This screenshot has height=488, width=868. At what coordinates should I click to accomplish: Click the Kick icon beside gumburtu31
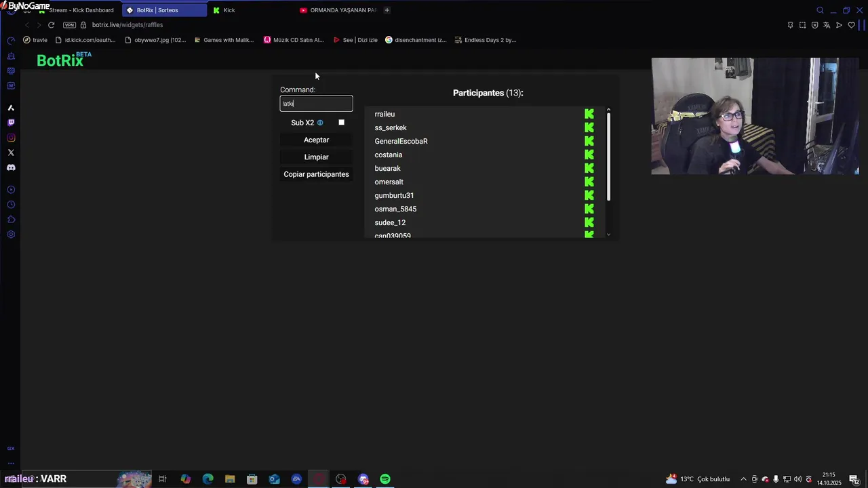(x=589, y=195)
